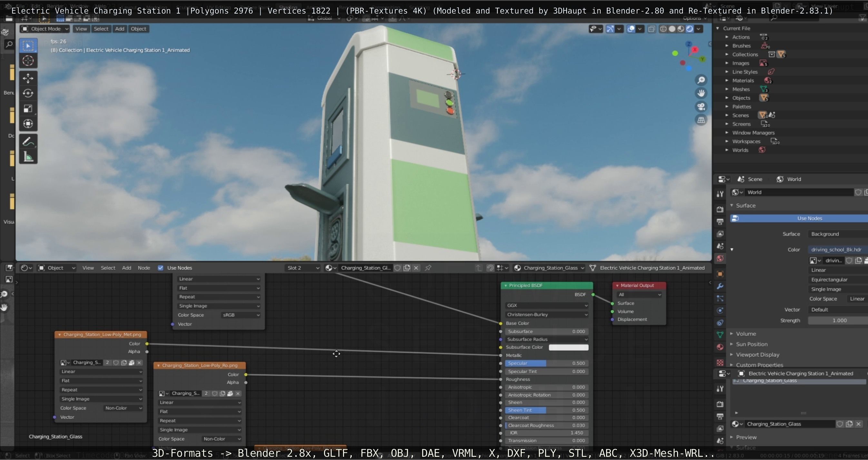The width and height of the screenshot is (868, 460).
Task: Open the sRGB Color Space dropdown
Action: (241, 315)
